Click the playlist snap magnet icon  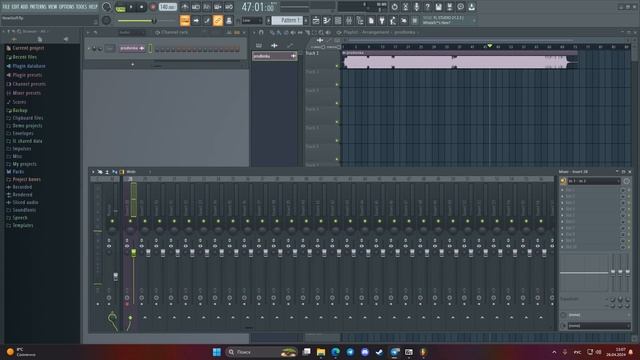click(x=261, y=32)
